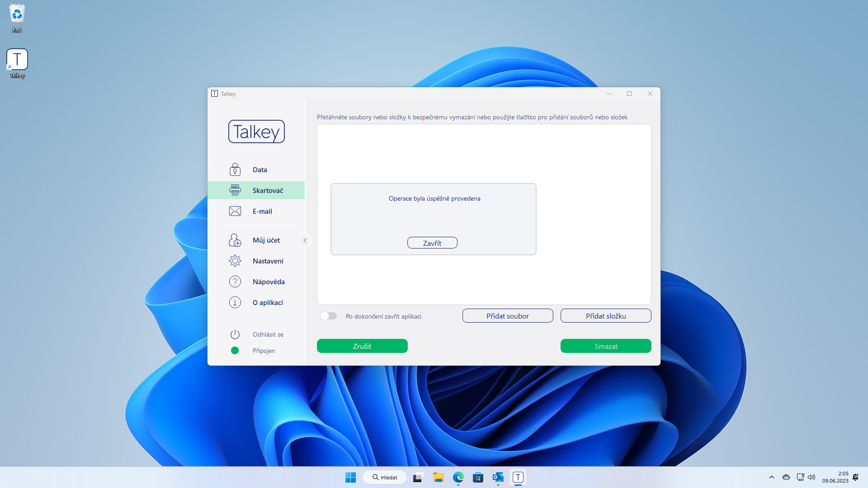Click the Odhlásit se power icon

coord(235,334)
